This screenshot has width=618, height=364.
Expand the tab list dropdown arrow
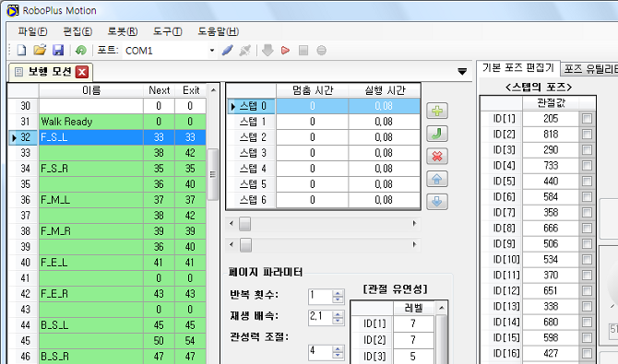462,72
